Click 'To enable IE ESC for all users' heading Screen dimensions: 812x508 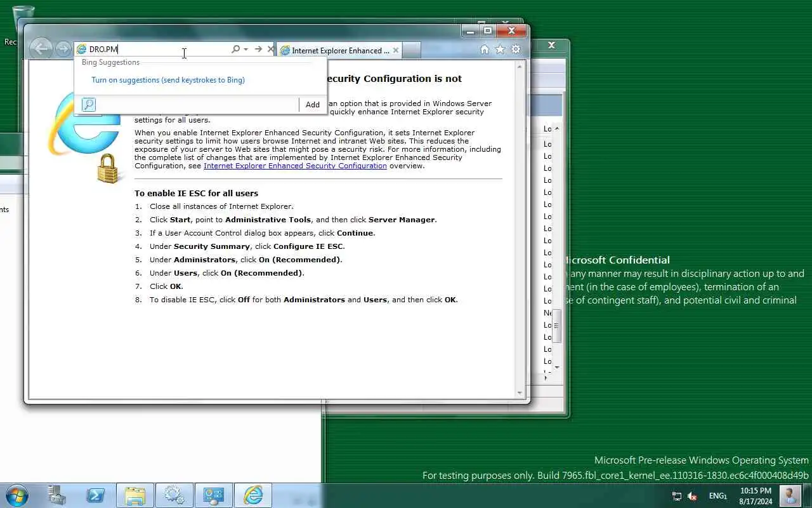196,193
